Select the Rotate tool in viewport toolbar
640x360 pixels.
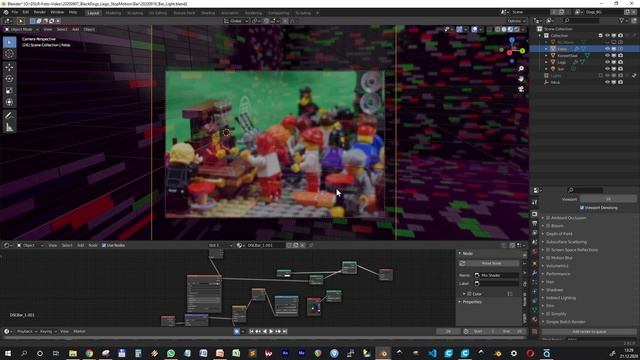click(x=9, y=79)
